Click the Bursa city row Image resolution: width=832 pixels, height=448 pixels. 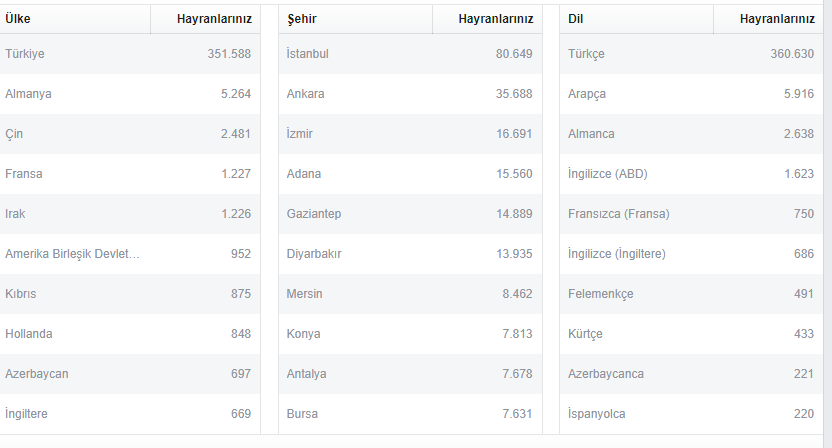[410, 413]
